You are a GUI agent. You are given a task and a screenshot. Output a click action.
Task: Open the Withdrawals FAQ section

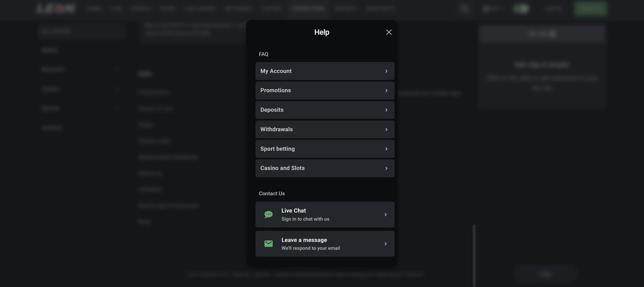click(x=325, y=129)
